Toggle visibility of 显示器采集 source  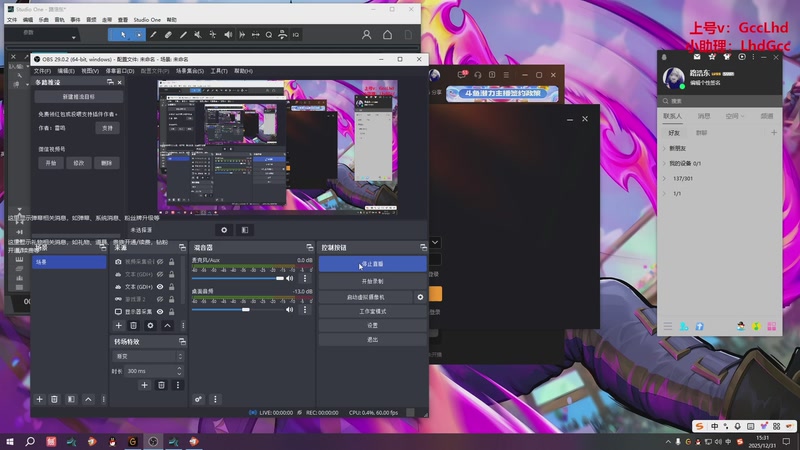pyautogui.click(x=160, y=311)
